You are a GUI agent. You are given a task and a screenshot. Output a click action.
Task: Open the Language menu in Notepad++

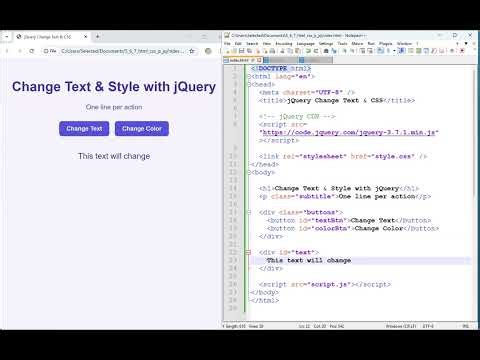[306, 44]
